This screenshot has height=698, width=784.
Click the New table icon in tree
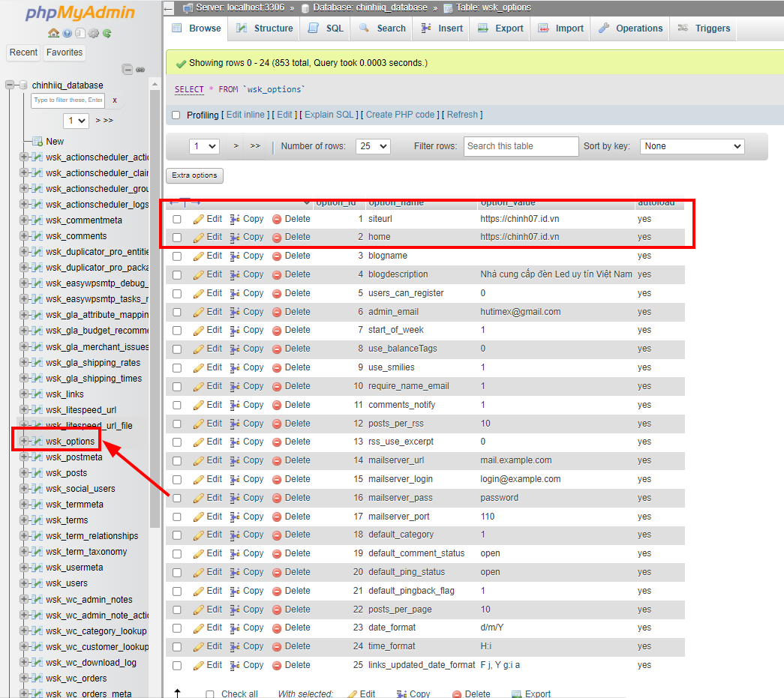click(37, 141)
